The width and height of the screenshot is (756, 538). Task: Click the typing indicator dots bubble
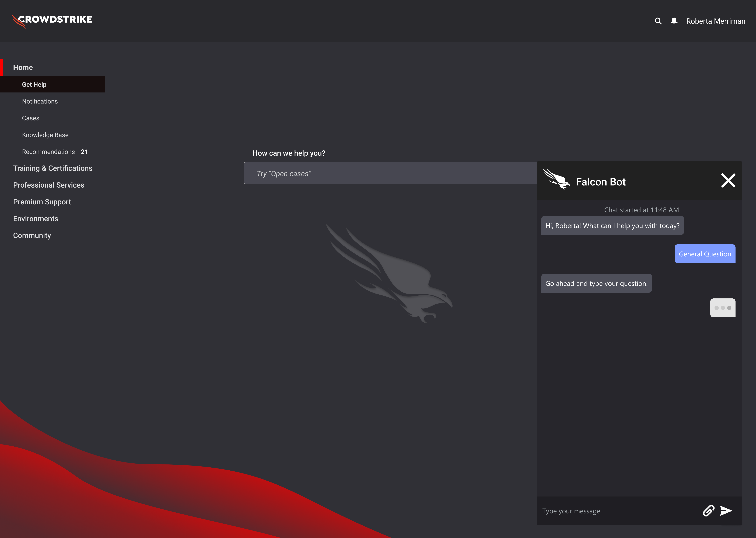tap(723, 308)
